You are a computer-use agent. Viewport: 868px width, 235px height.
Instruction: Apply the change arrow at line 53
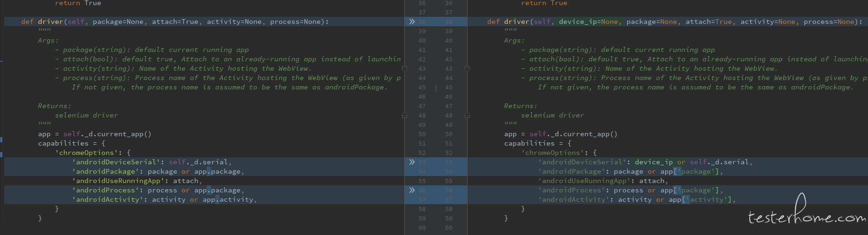coord(412,162)
